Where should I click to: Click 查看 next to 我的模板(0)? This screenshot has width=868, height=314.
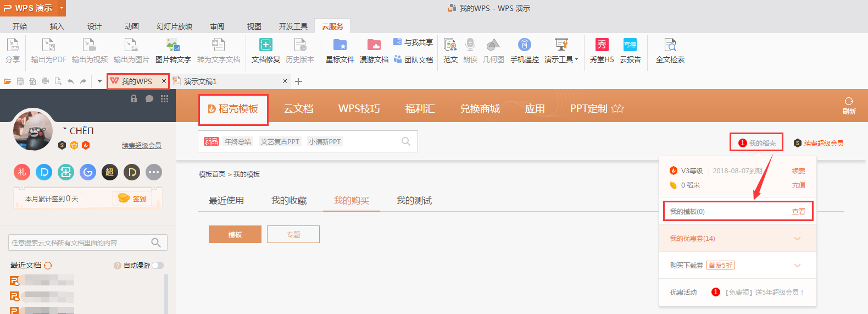tap(798, 212)
